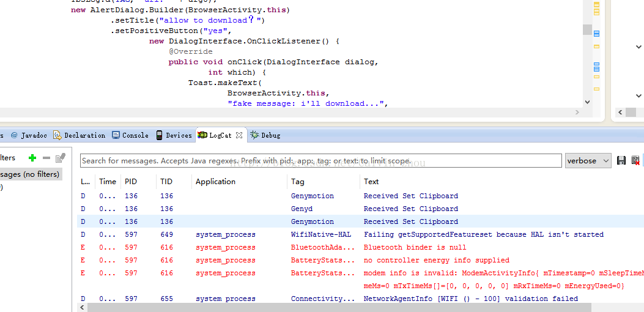This screenshot has width=644, height=312.
Task: Click the TID value 649
Action: coord(166,235)
